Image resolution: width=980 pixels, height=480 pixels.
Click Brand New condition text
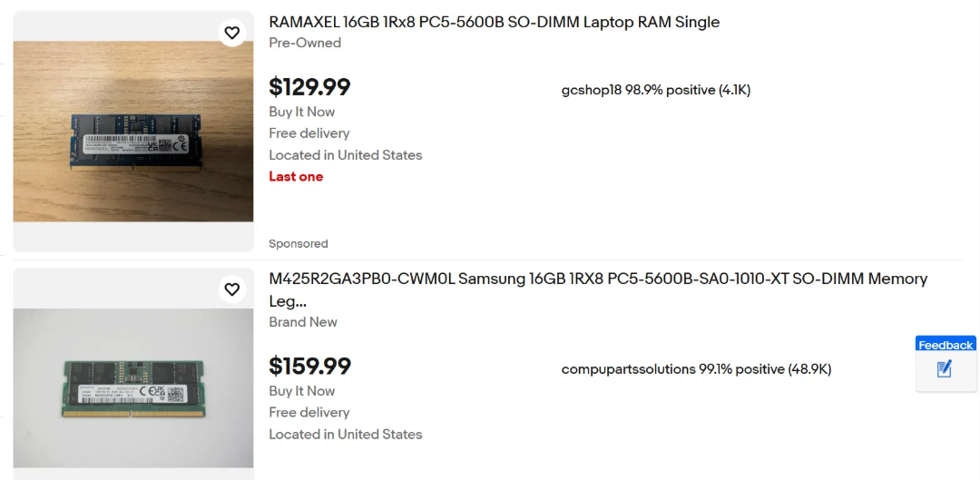point(303,322)
